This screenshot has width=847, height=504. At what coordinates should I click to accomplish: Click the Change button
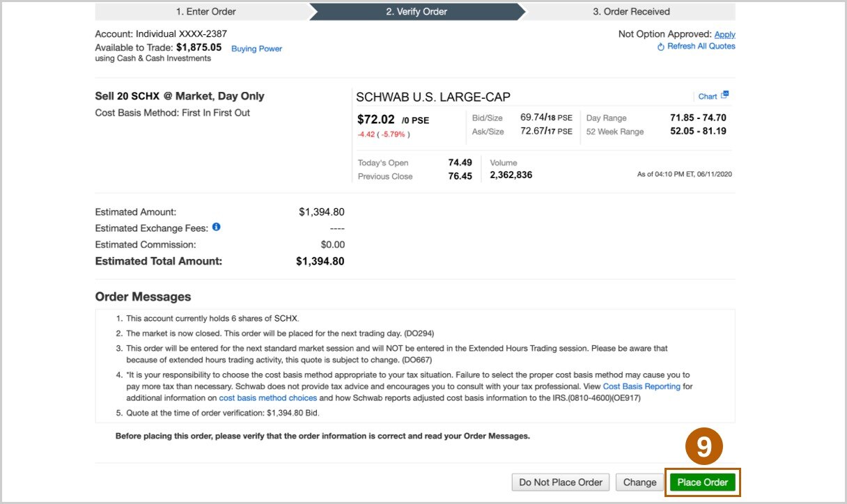pos(639,482)
